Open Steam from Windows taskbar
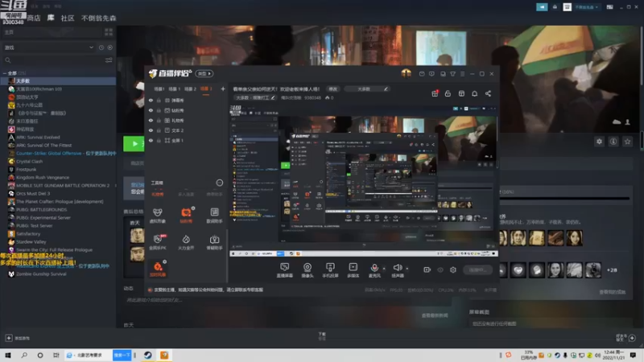 point(148,355)
